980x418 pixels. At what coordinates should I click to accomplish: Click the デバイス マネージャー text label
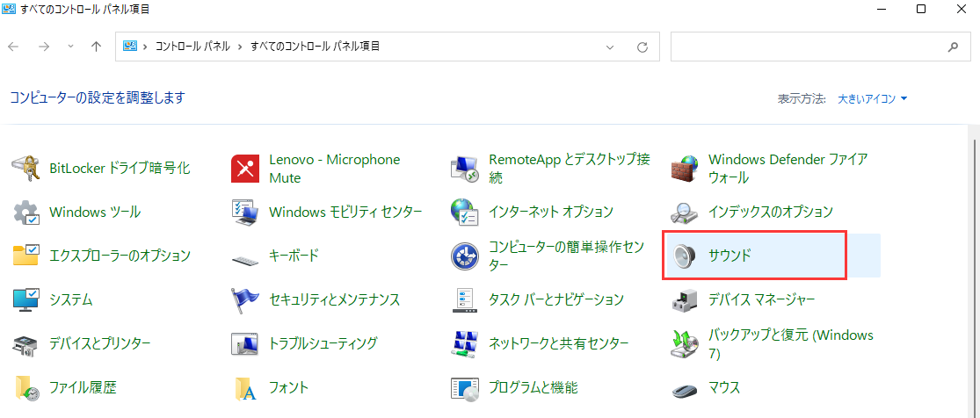(x=761, y=300)
